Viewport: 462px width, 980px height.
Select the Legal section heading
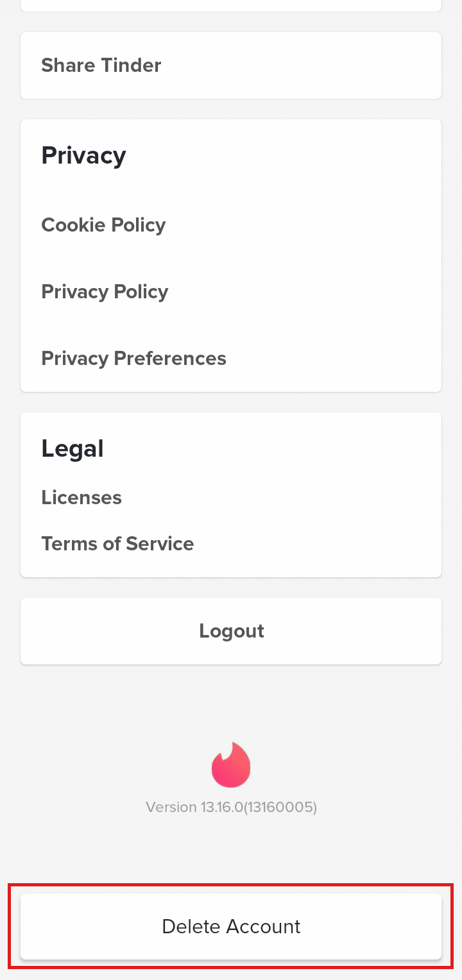(72, 449)
